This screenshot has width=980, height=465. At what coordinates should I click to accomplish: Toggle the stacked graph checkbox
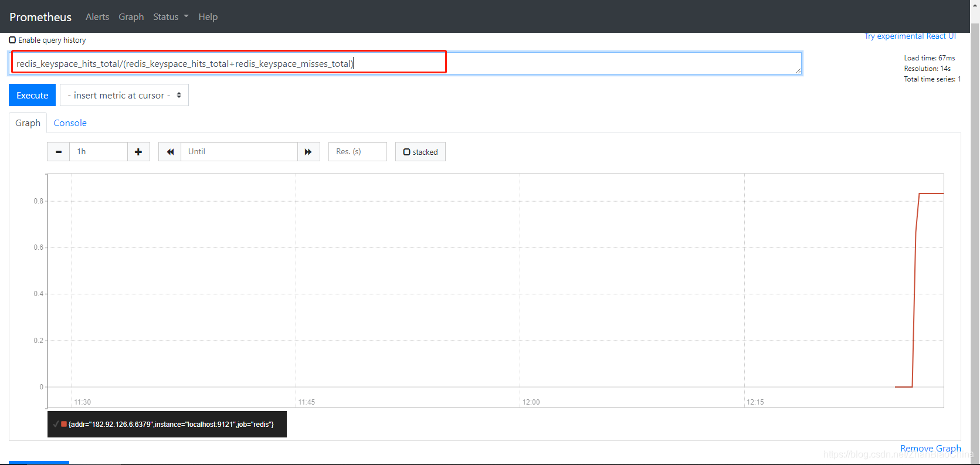[406, 152]
